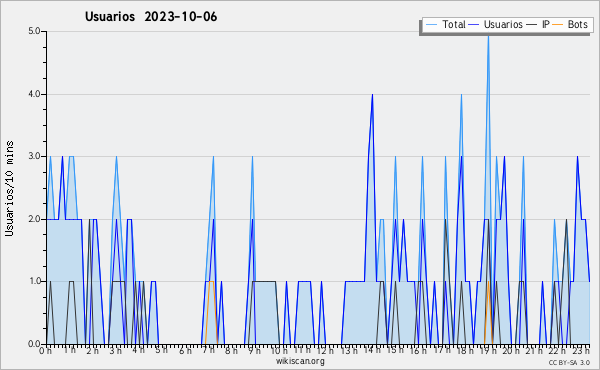
Task: Click the '0 h' x-axis label
Action: coord(45,350)
